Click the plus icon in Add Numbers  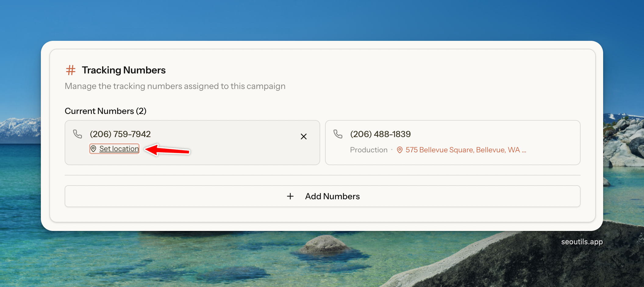pos(290,196)
